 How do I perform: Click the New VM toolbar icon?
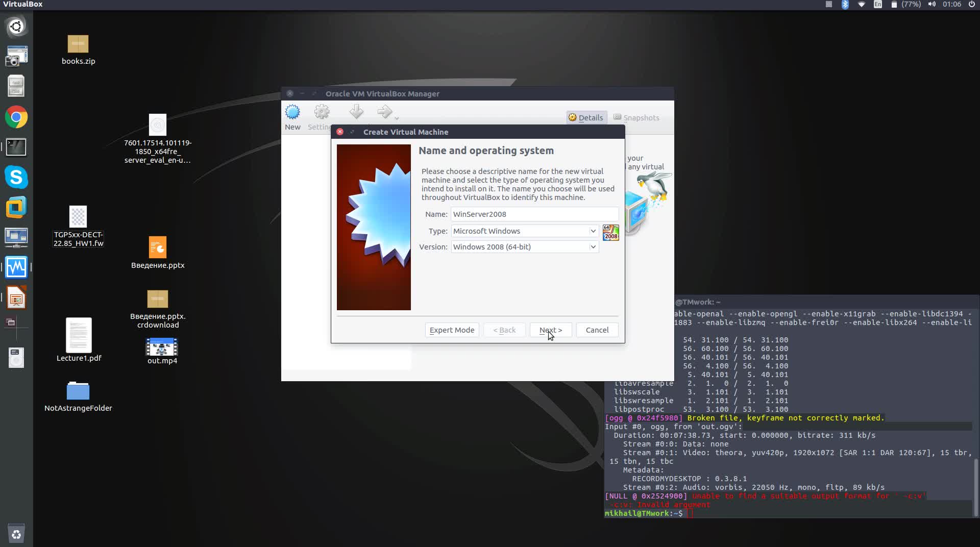tap(292, 117)
